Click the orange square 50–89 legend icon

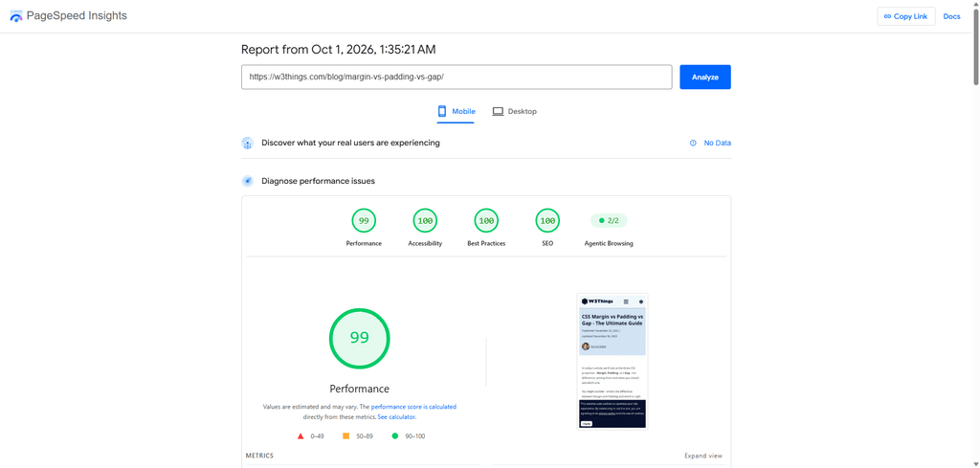(345, 435)
